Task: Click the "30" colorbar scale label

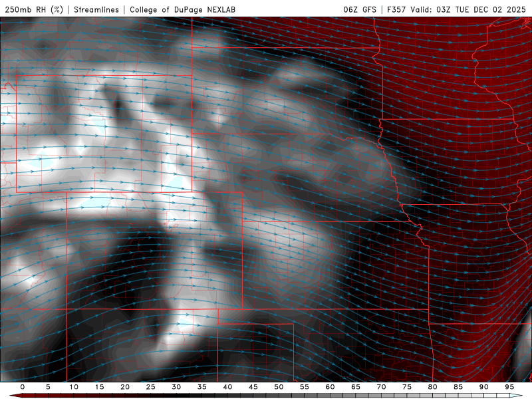Action: tap(176, 387)
